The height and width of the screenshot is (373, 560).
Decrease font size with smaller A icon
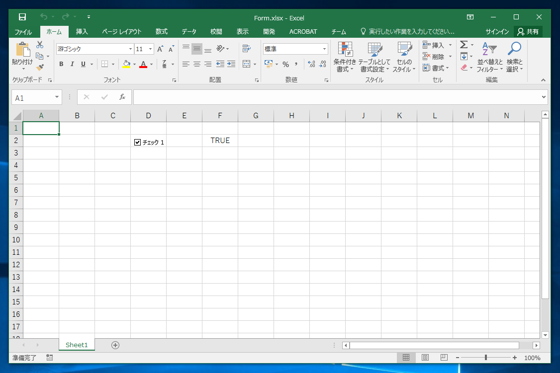pyautogui.click(x=171, y=49)
